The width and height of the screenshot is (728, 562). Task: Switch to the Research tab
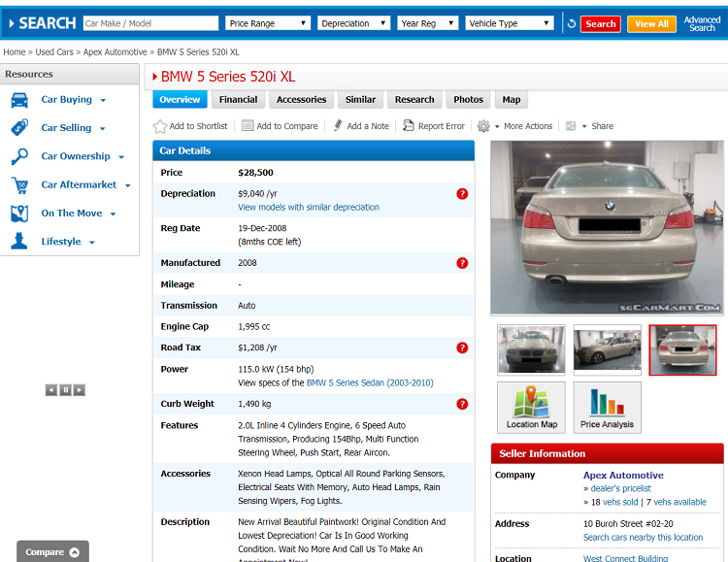point(414,99)
